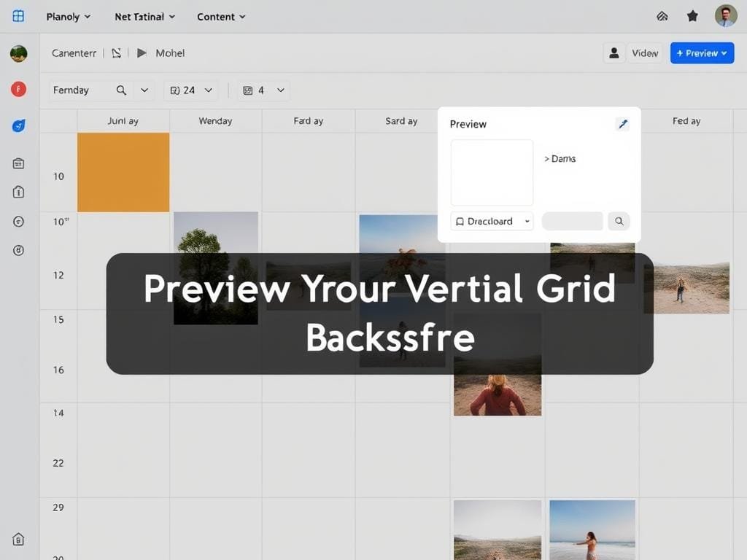Click the person icon beside Videw
This screenshot has width=747, height=560.
pos(614,53)
